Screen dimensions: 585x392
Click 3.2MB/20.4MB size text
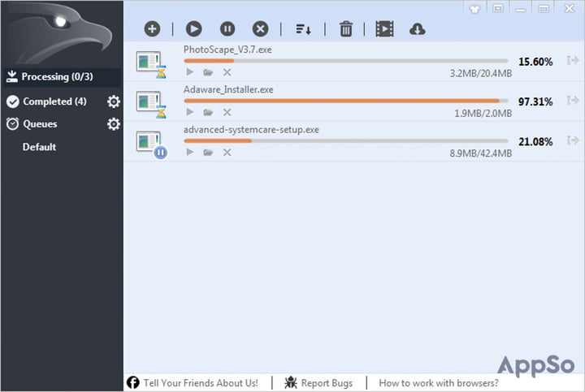click(480, 73)
